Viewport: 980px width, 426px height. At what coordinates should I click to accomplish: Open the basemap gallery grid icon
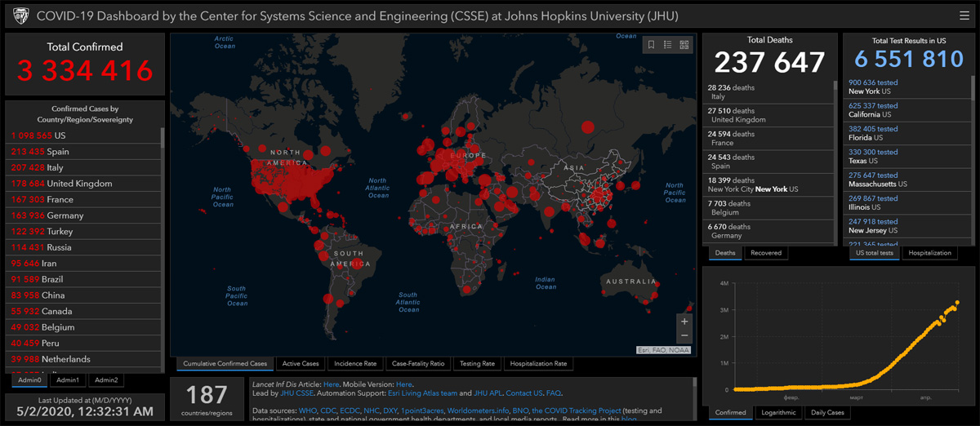click(x=684, y=45)
